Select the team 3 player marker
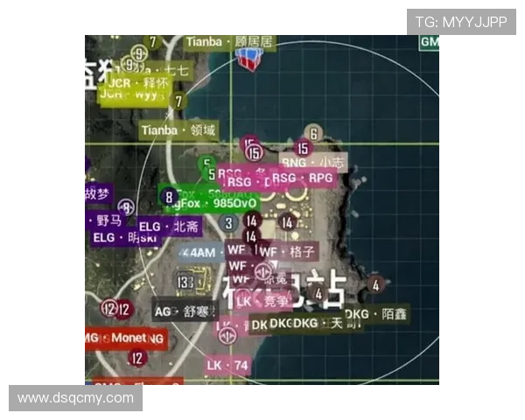525x420 pixels. coord(228,223)
